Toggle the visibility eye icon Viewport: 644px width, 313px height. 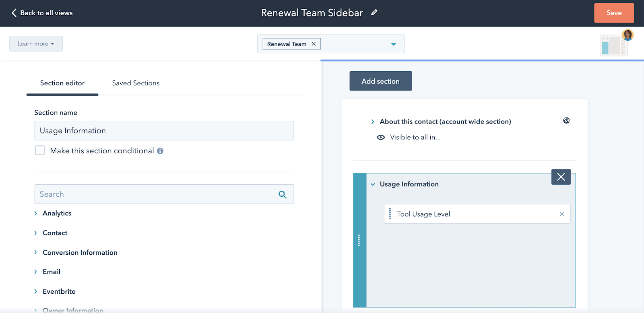pos(381,138)
